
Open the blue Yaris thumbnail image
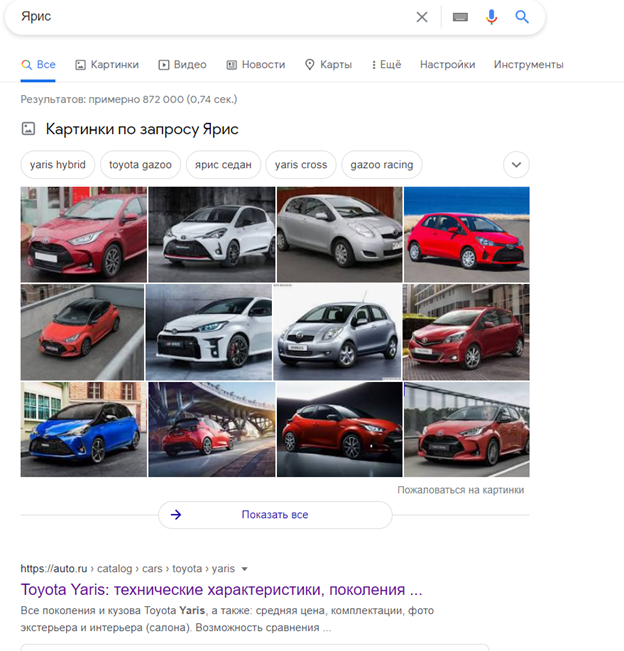[x=83, y=429]
